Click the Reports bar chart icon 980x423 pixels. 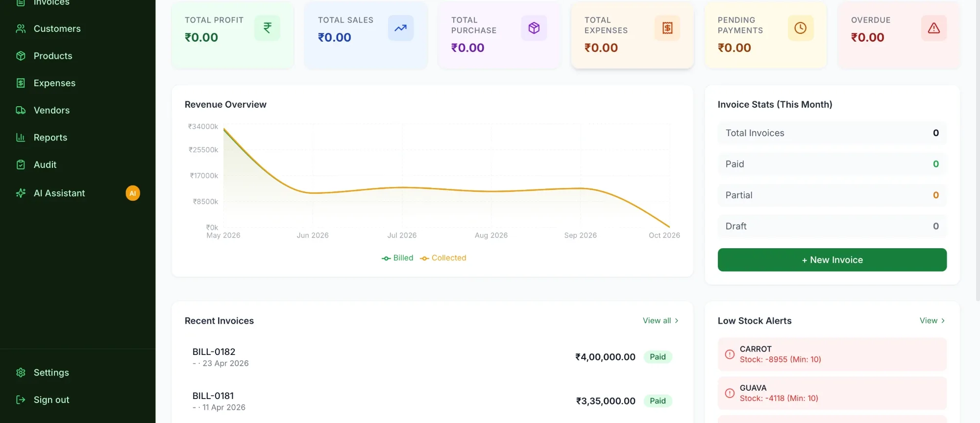click(21, 138)
